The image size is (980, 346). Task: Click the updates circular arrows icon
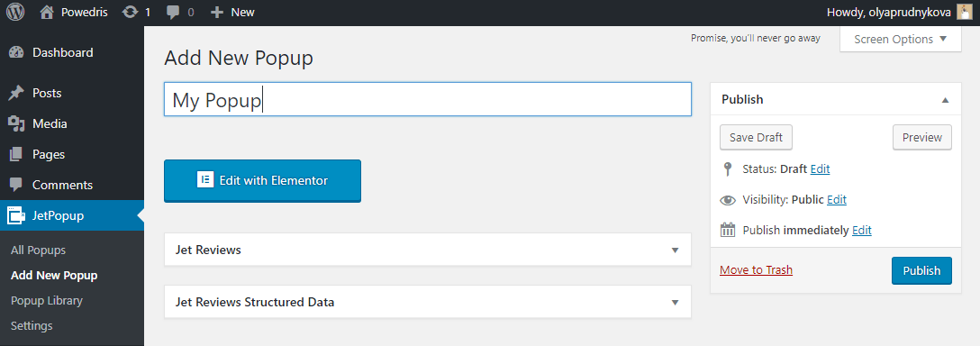coord(130,13)
